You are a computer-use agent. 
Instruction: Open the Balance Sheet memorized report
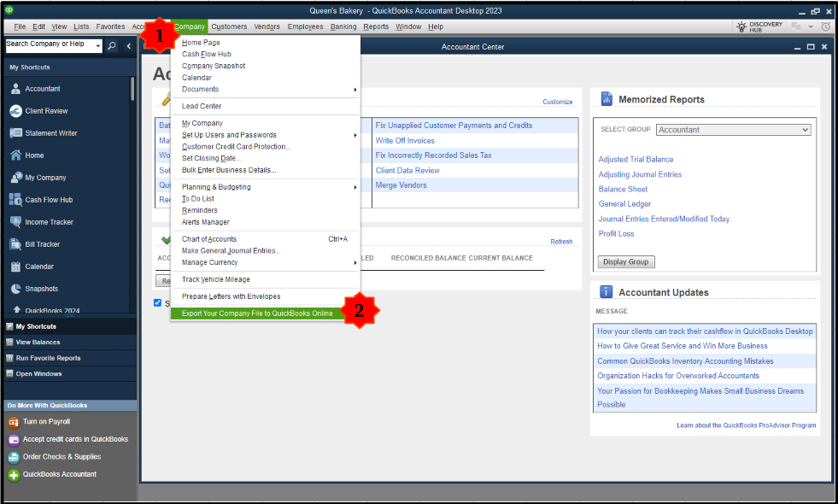623,189
